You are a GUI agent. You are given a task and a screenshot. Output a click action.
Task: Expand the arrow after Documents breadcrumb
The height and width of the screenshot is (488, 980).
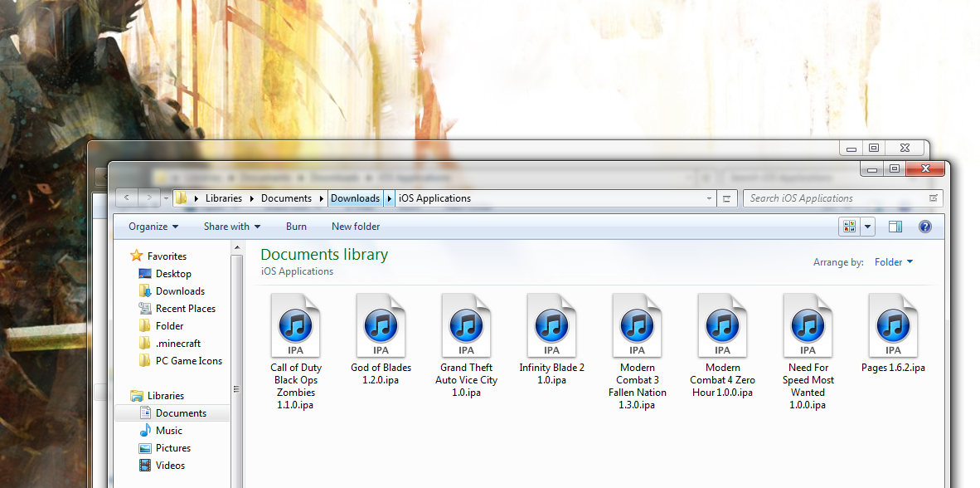click(x=321, y=198)
